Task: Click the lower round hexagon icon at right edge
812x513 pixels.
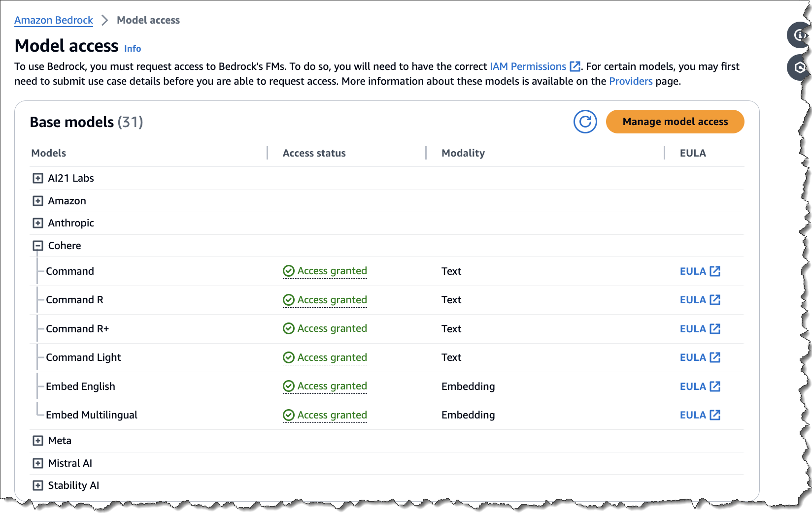Action: (800, 67)
